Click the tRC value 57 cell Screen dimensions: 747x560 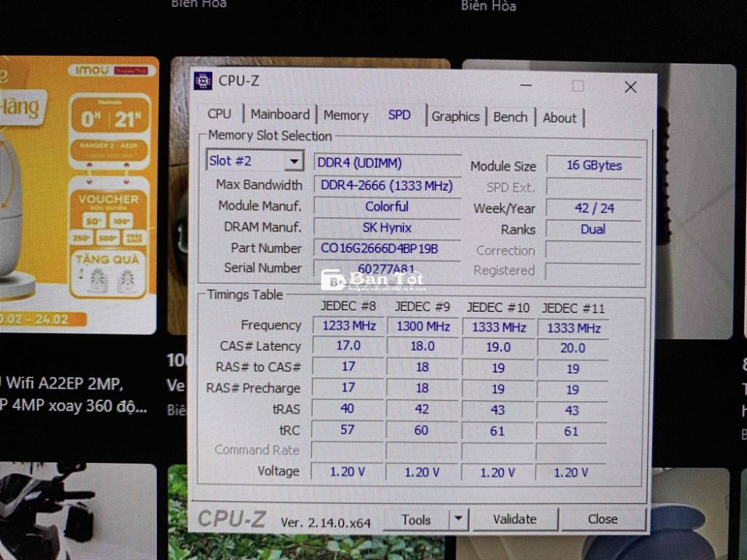click(347, 429)
